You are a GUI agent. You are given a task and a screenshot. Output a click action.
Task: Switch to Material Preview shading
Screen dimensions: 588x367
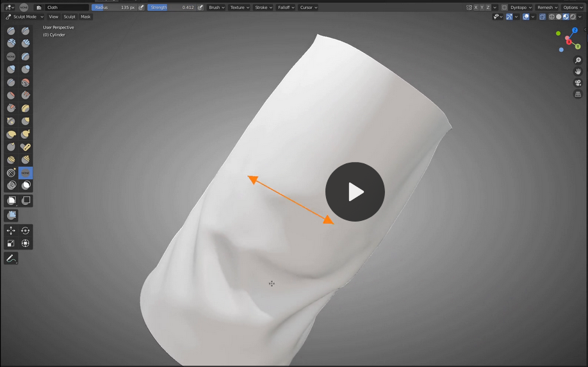[x=566, y=17]
